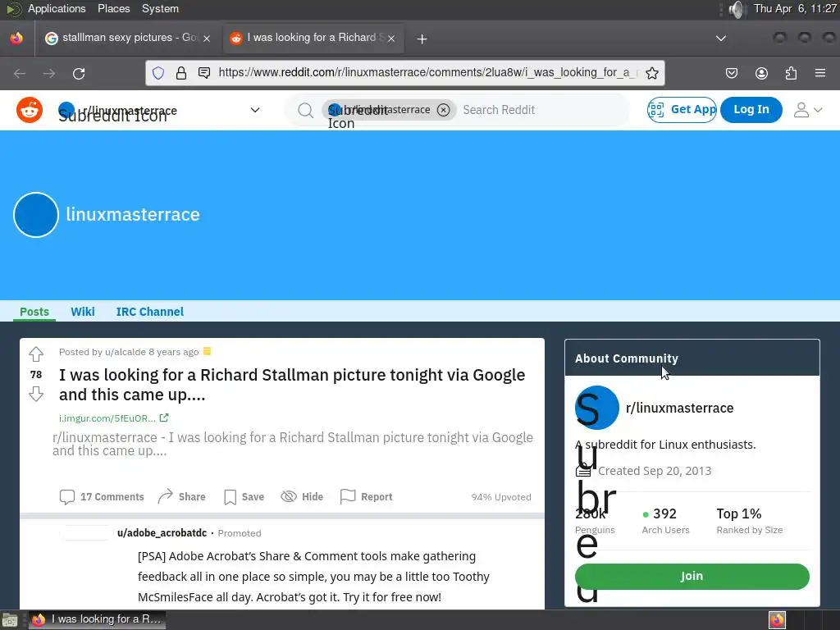Close the stalllman sexy pictures tab
The height and width of the screenshot is (630, 840).
tap(207, 39)
